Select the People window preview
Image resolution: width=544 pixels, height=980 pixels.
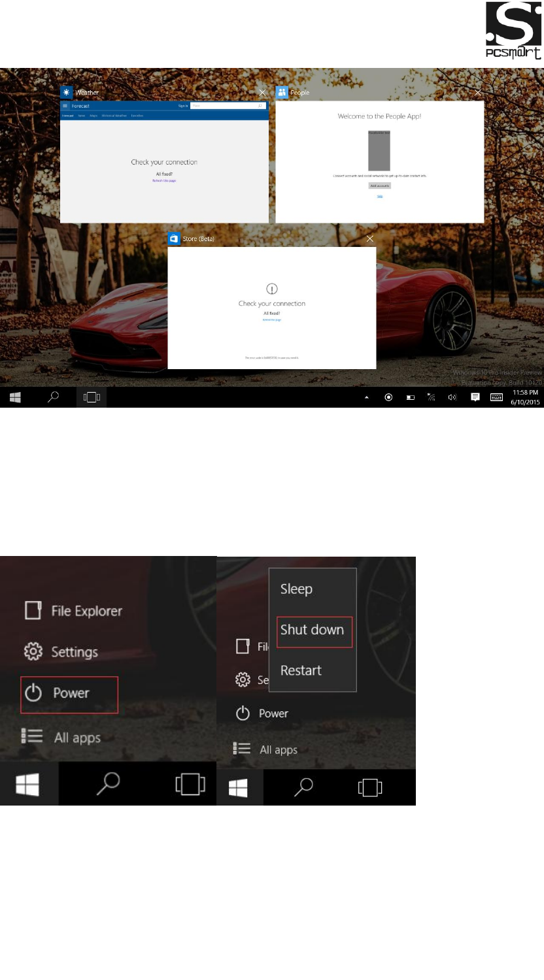pos(380,162)
